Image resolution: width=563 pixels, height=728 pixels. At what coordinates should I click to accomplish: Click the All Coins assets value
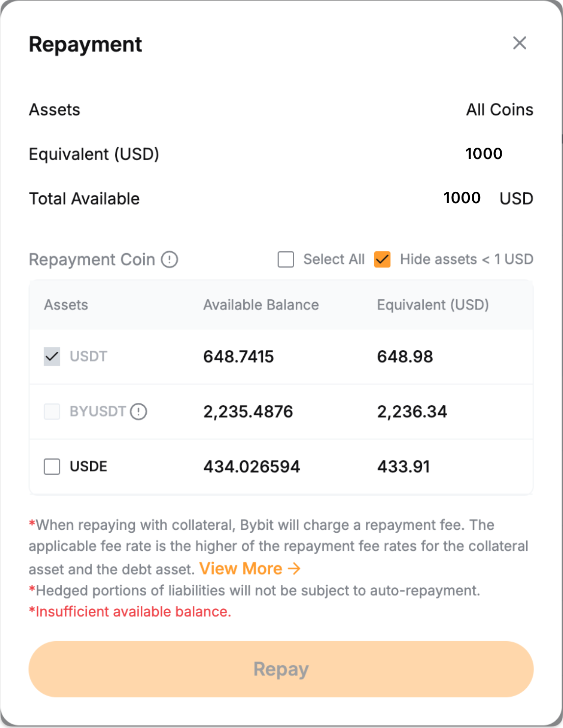[499, 110]
